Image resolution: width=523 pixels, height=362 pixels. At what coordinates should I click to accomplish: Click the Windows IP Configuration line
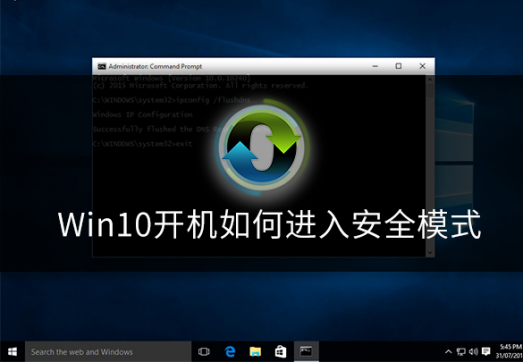(x=142, y=114)
